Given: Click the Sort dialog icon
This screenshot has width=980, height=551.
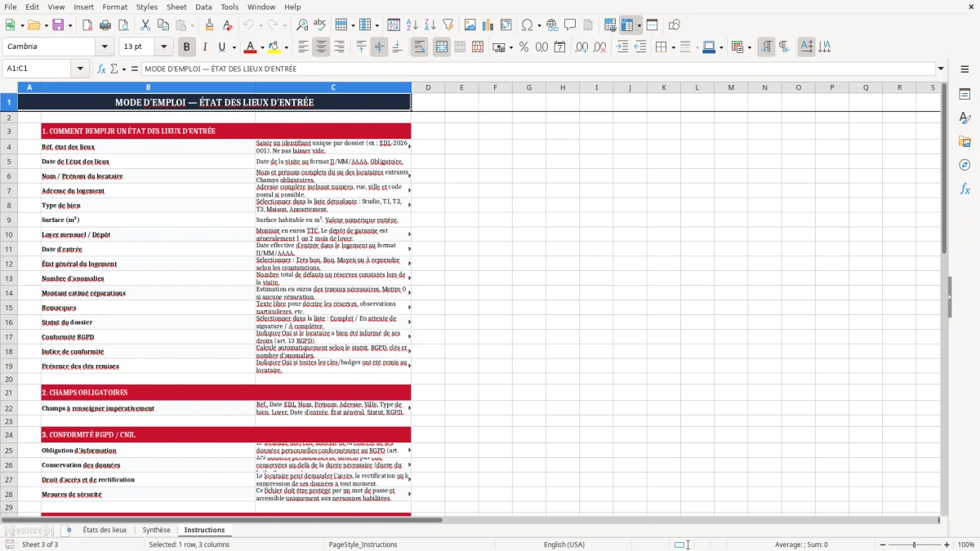Looking at the screenshot, I should pyautogui.click(x=394, y=25).
